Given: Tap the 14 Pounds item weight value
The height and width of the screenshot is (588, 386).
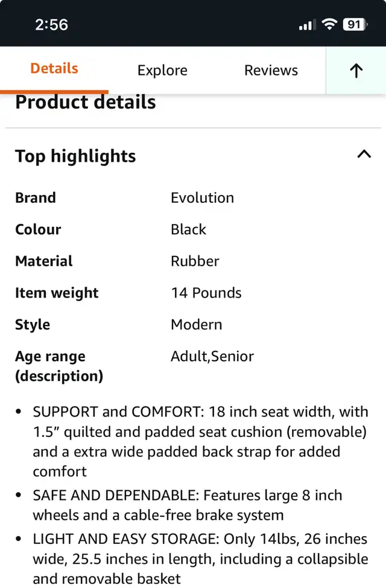Looking at the screenshot, I should (x=206, y=293).
